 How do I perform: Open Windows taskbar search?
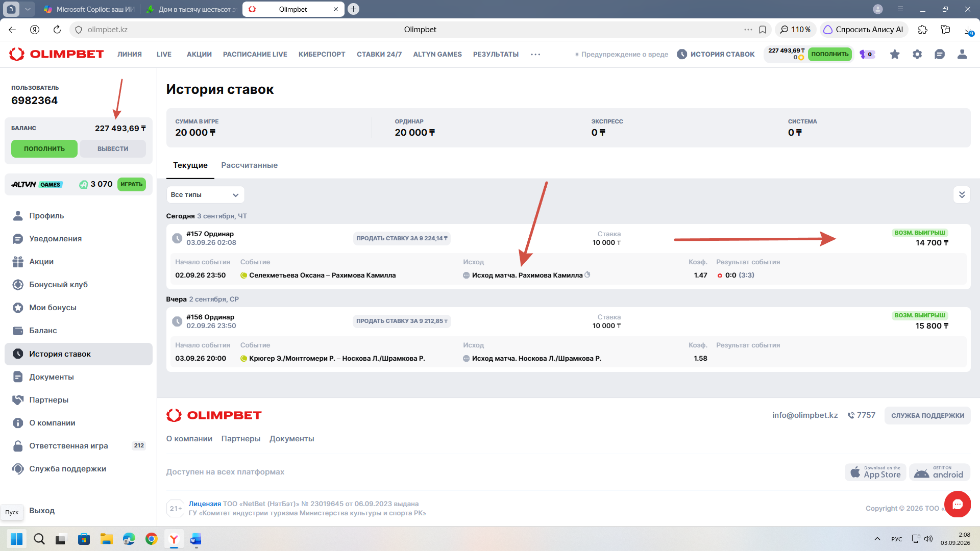39,539
